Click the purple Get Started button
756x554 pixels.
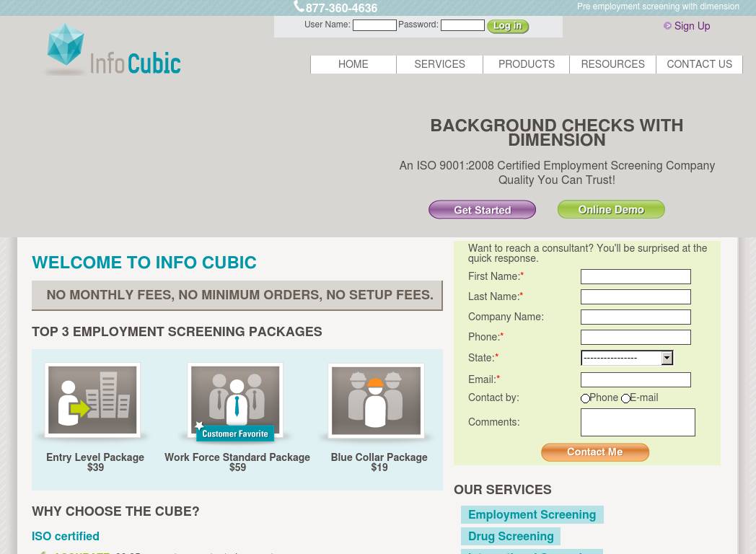(482, 210)
